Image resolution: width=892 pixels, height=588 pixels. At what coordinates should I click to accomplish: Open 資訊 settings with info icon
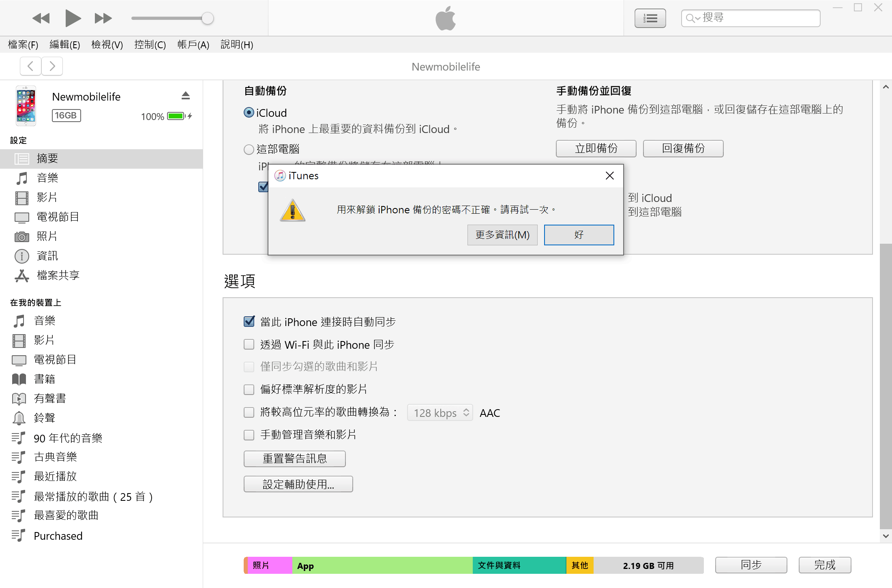(x=101, y=256)
